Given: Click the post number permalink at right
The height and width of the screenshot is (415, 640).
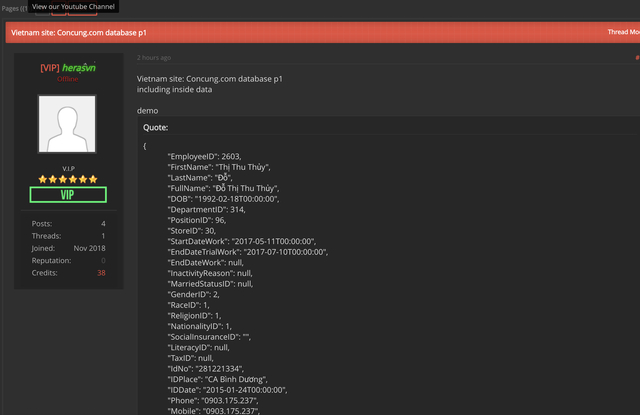Looking at the screenshot, I should [x=636, y=57].
